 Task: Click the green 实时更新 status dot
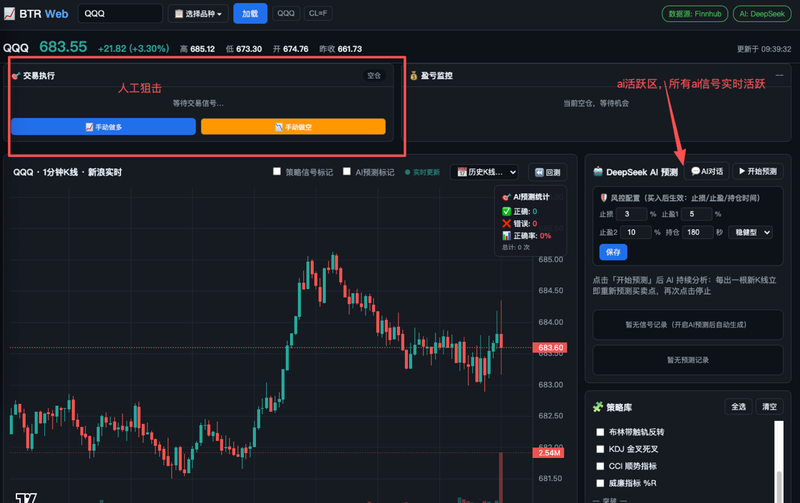coord(408,172)
